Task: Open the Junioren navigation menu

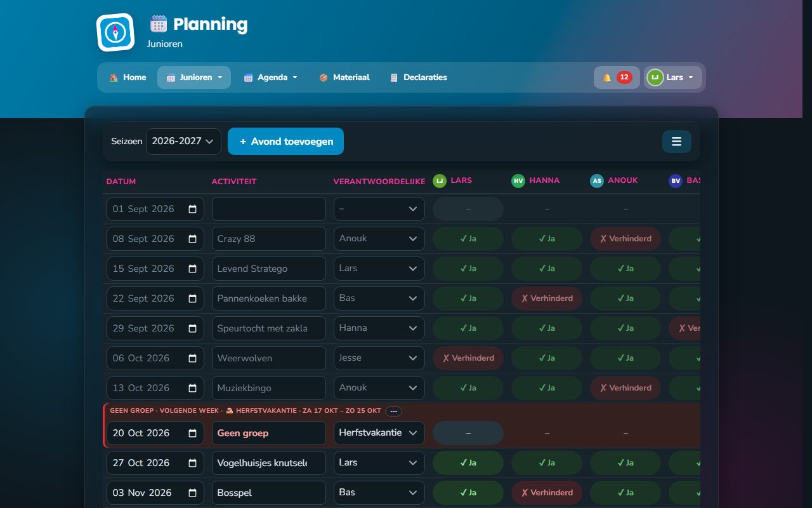Action: (x=194, y=77)
